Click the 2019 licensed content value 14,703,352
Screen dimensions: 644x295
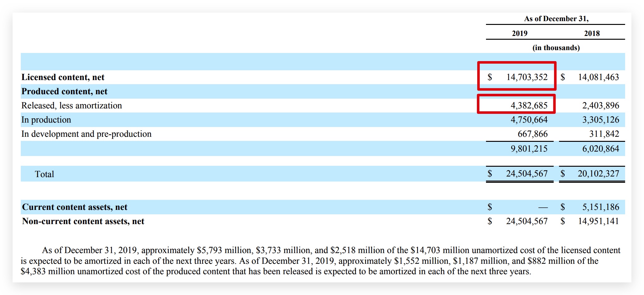[527, 77]
